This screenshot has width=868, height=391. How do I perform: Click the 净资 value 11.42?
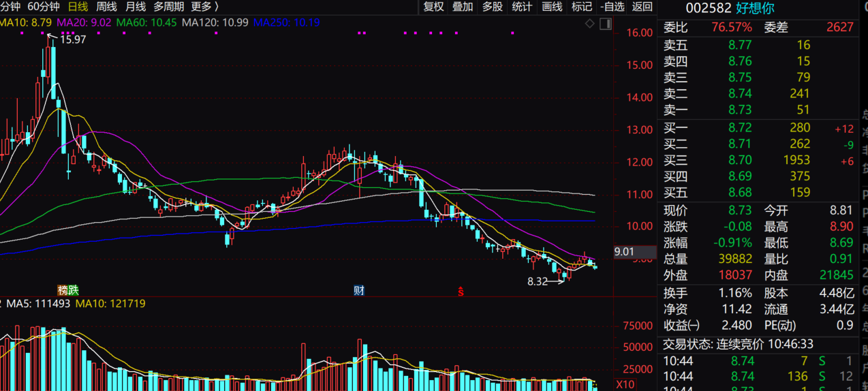737,309
